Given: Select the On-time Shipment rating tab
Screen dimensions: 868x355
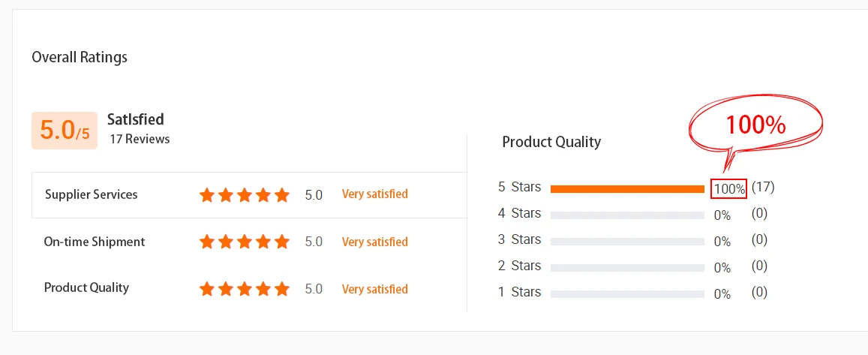Looking at the screenshot, I should coord(95,242).
